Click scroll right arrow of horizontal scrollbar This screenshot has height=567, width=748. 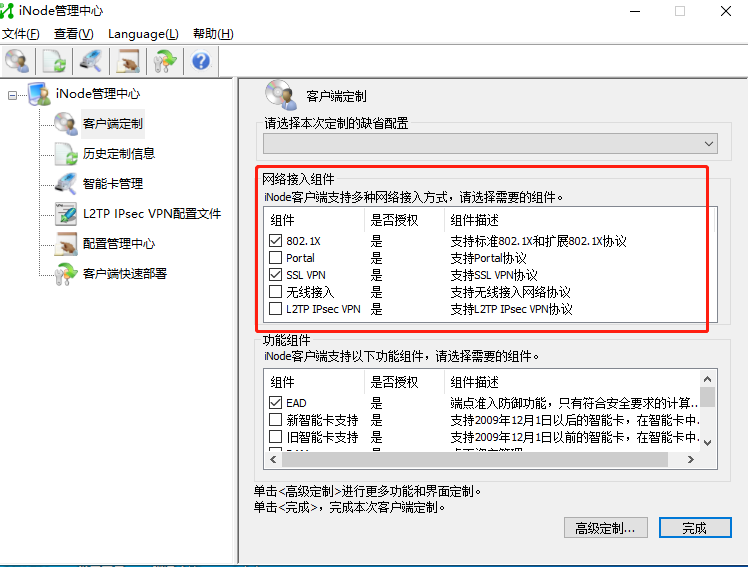(x=691, y=459)
